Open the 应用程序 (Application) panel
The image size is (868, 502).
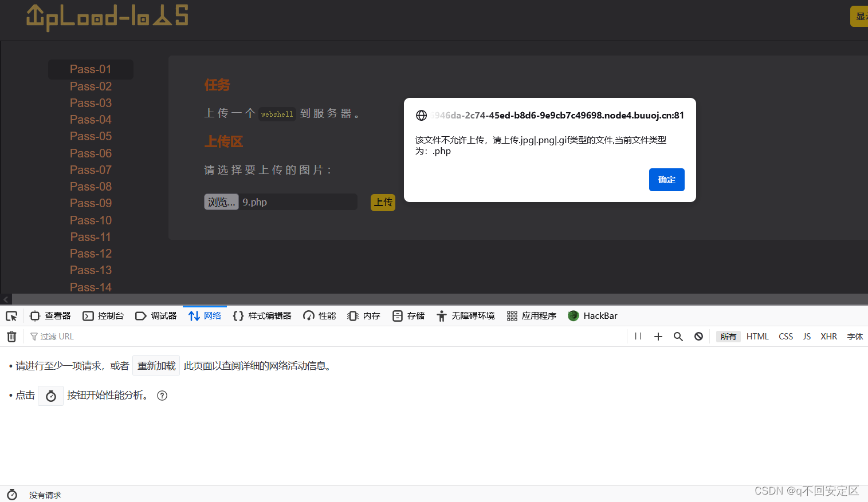[x=531, y=315]
